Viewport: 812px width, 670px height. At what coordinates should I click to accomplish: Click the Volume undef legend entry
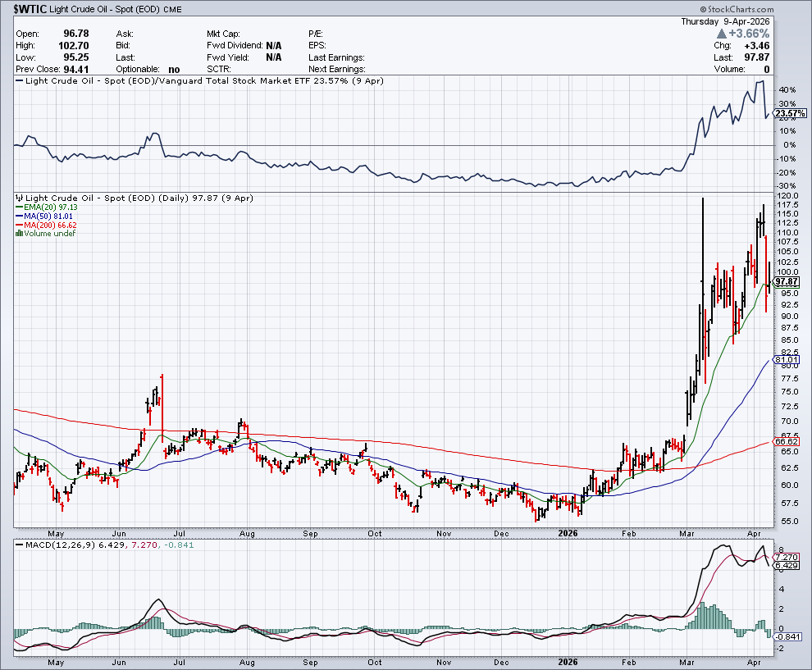tap(45, 234)
